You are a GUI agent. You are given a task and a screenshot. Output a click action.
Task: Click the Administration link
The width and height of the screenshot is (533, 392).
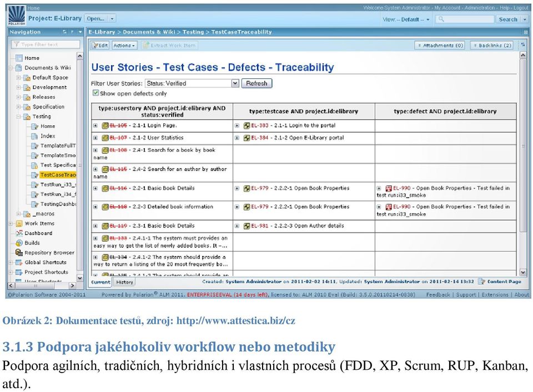(x=480, y=8)
